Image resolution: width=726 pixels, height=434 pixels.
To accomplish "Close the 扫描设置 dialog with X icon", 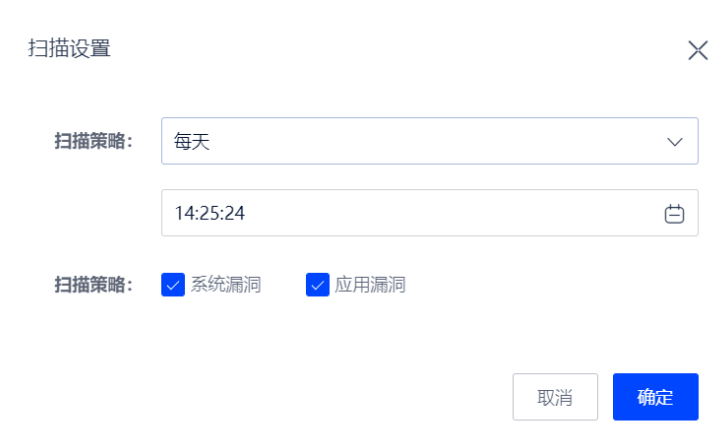I will [x=698, y=50].
